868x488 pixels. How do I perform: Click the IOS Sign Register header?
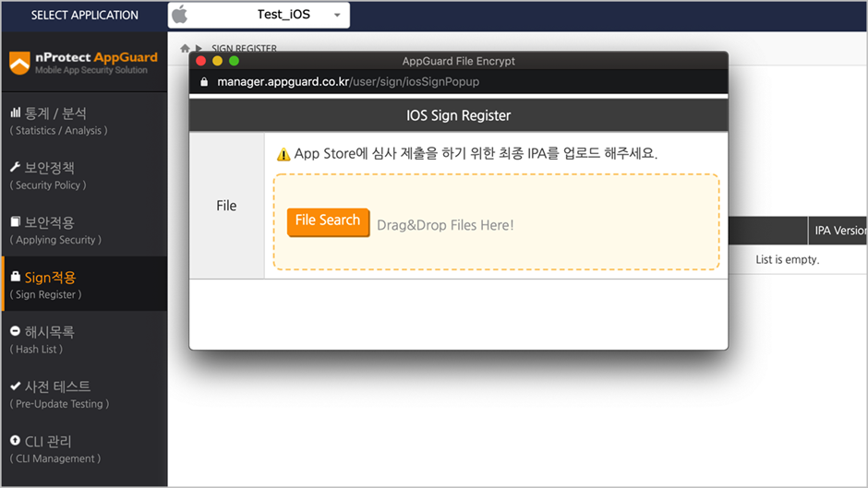(x=458, y=115)
